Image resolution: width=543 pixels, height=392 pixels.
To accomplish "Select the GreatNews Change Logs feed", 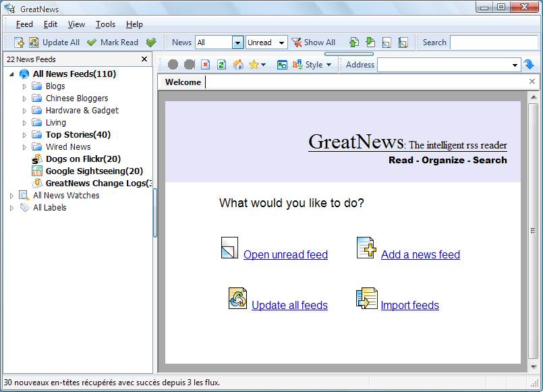I will [x=98, y=184].
